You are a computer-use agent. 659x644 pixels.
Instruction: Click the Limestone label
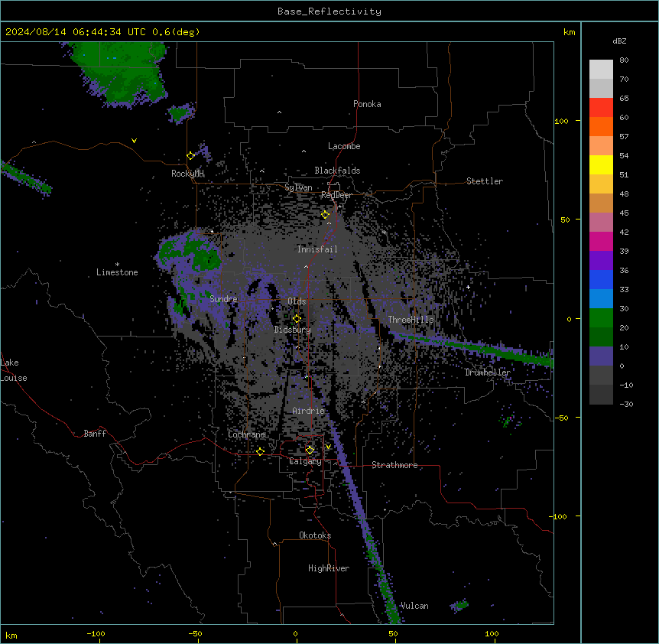117,272
